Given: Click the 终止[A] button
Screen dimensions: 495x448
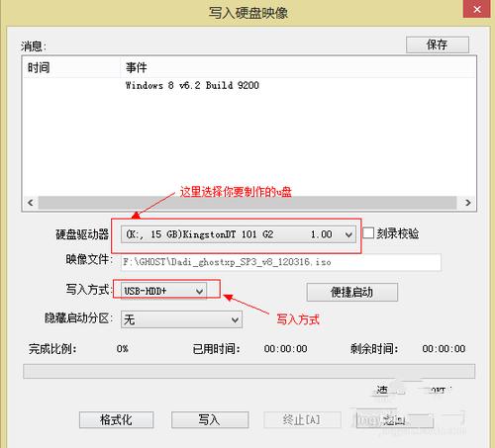Looking at the screenshot, I should pos(302,420).
